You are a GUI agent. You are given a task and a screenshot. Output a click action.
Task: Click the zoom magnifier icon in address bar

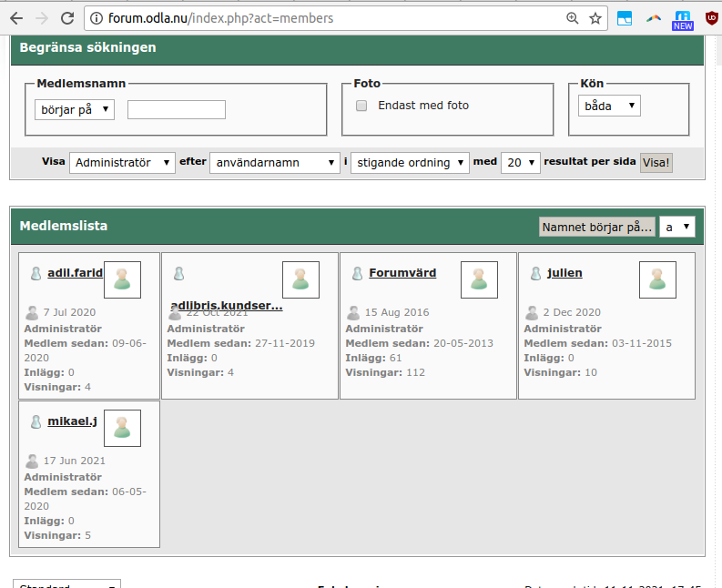[573, 18]
